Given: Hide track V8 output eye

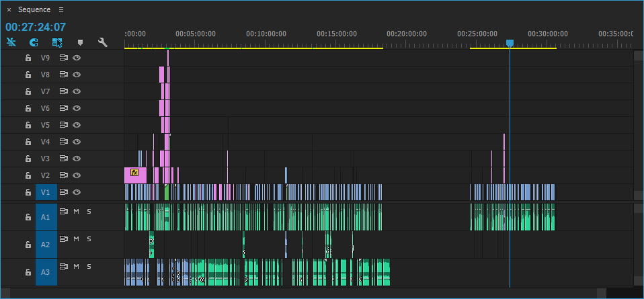Looking at the screenshot, I should 77,75.
